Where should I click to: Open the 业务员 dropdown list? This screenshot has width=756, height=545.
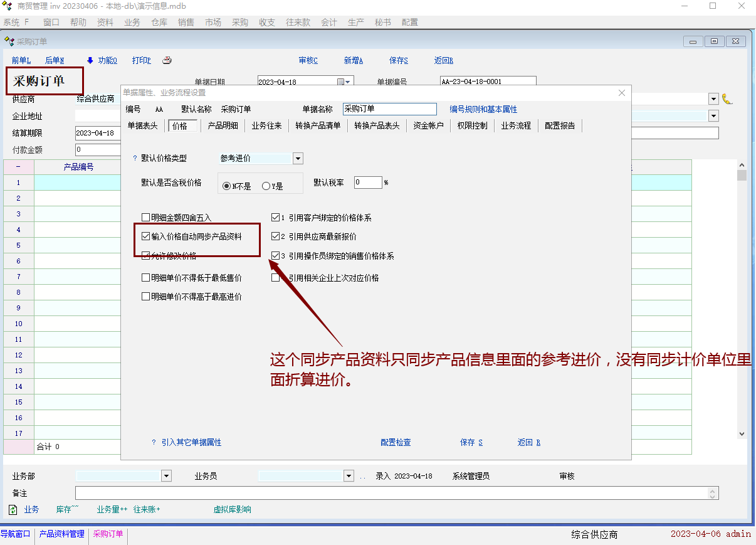(x=349, y=476)
